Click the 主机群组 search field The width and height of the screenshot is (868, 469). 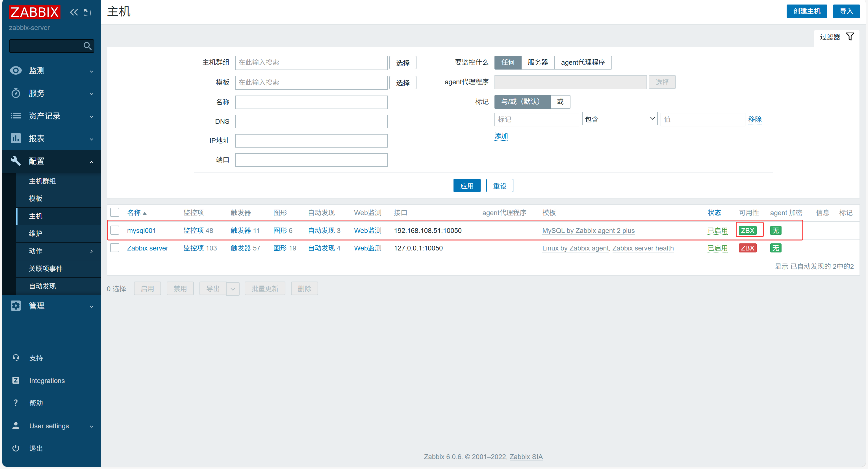pyautogui.click(x=311, y=63)
